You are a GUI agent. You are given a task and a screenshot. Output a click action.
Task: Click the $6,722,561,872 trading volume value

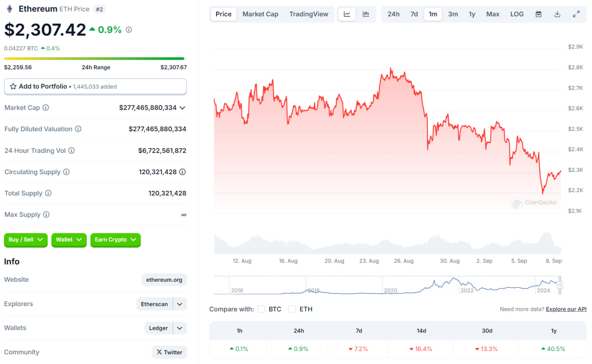click(x=162, y=151)
